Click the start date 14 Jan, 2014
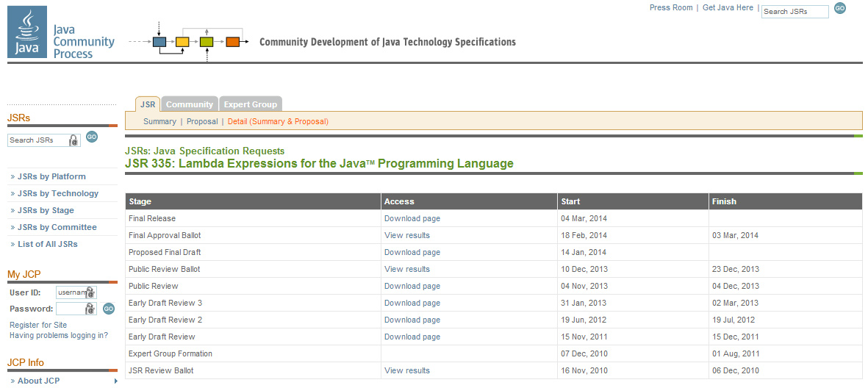868x388 pixels. (x=584, y=252)
